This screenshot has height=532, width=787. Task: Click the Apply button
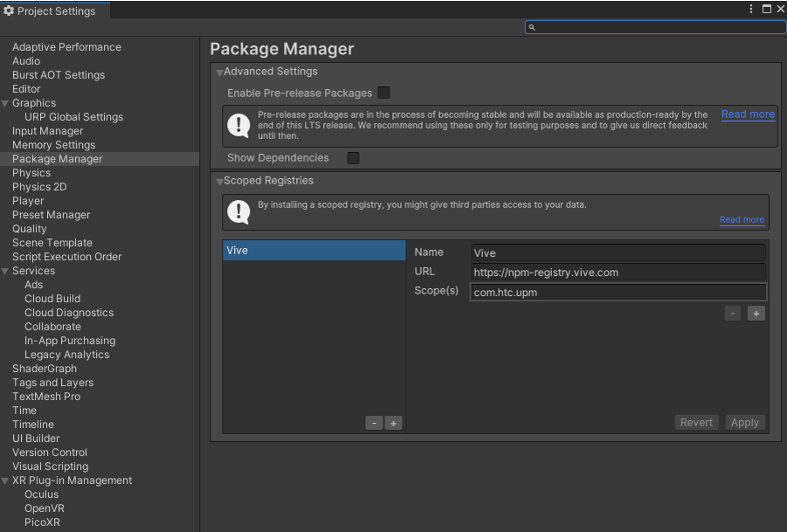[x=744, y=423]
